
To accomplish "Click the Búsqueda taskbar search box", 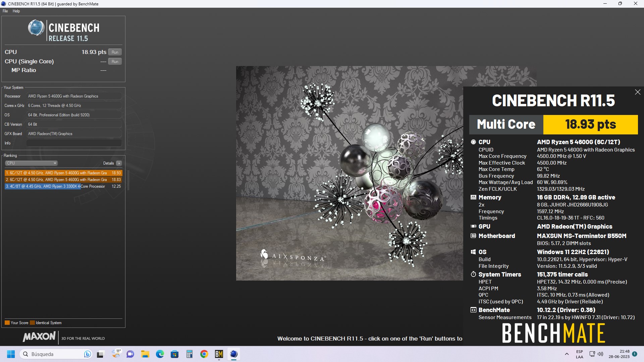I will (56, 354).
